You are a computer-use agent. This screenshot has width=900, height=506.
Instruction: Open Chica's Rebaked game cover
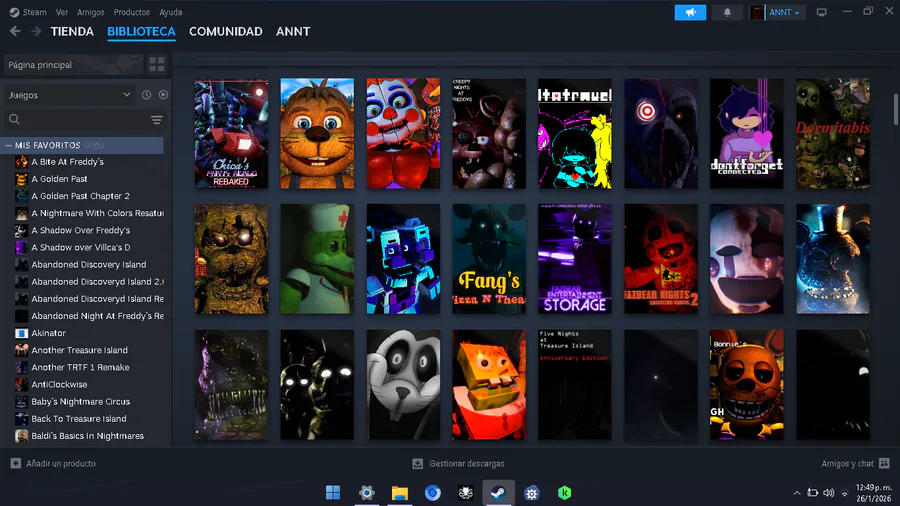tap(231, 133)
